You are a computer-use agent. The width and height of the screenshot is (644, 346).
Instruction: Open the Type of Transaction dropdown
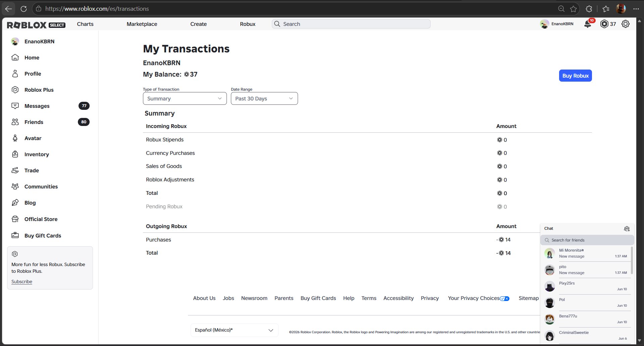[185, 98]
